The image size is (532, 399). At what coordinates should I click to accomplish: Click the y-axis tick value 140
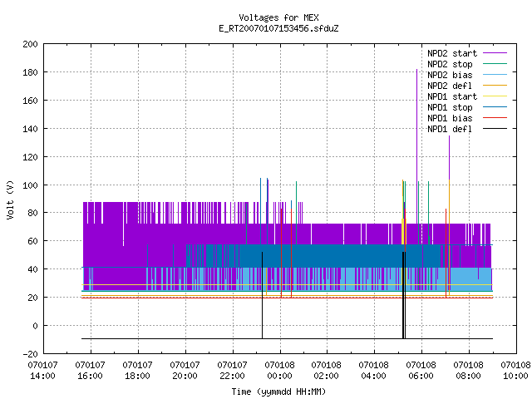coord(30,129)
